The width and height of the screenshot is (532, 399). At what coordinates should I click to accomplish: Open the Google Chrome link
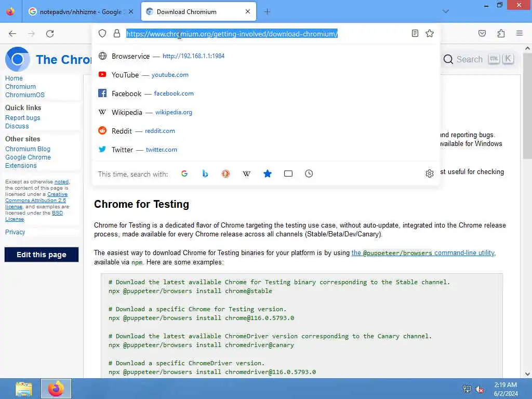(x=28, y=157)
